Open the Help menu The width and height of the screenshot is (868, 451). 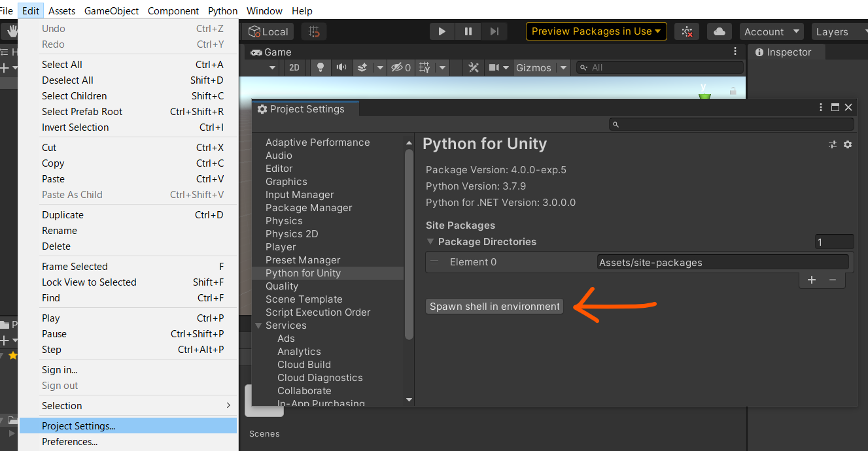click(302, 10)
